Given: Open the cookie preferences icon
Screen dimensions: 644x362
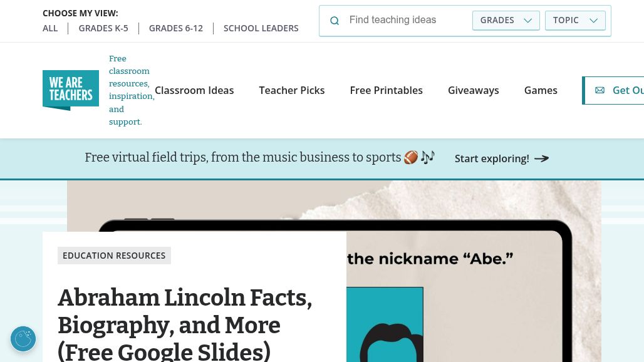Looking at the screenshot, I should pos(23,339).
